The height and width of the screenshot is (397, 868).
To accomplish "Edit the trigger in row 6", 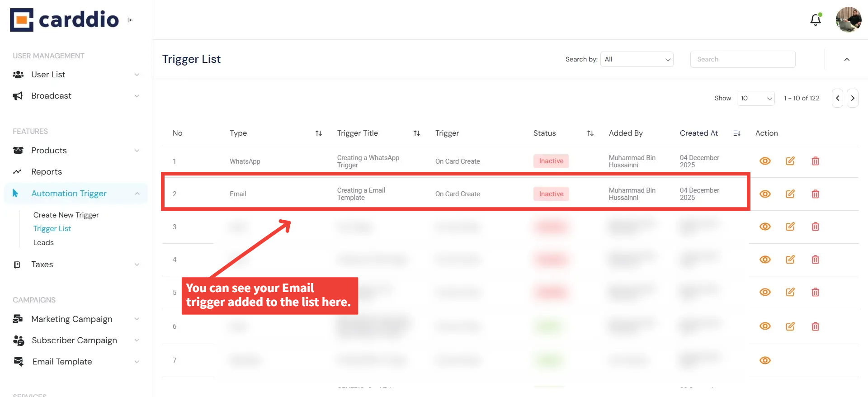I will [x=790, y=326].
